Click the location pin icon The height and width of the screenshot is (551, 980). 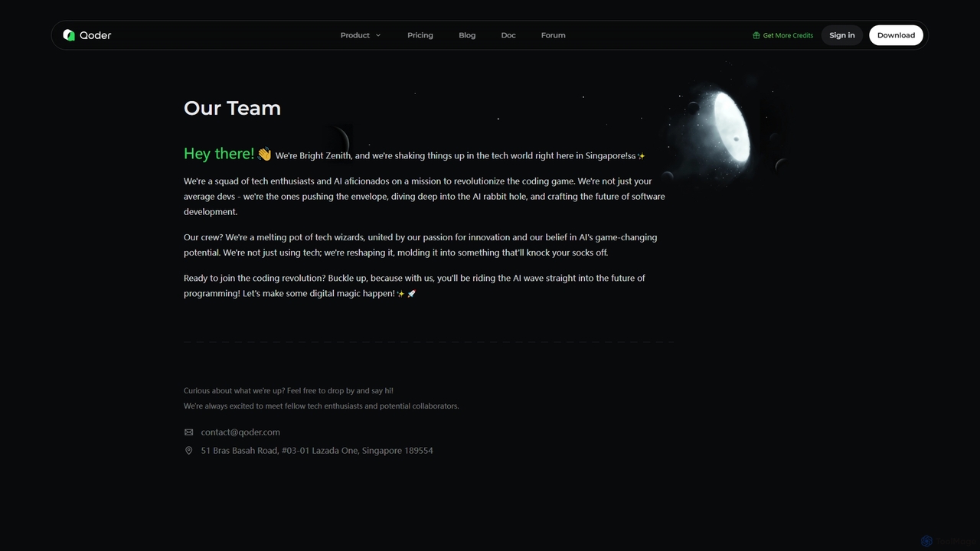pos(188,451)
